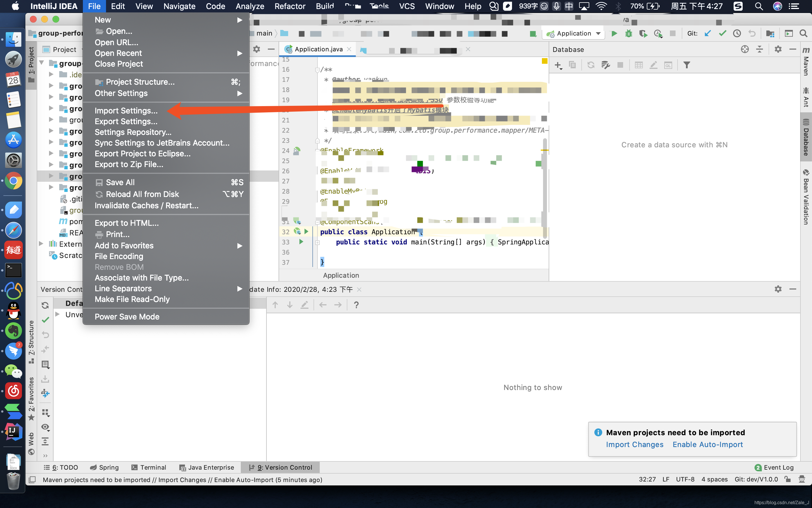Expand the Add to Favorites submenu

click(166, 246)
